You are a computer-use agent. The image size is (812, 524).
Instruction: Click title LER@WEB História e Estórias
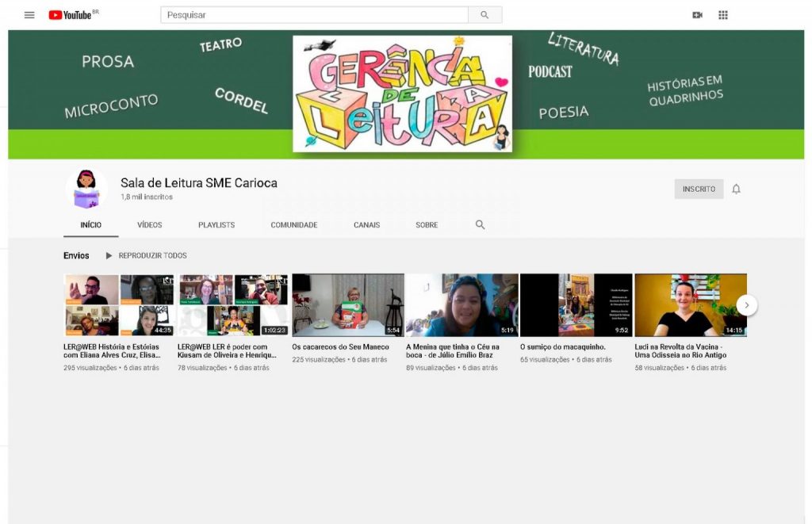click(x=112, y=351)
